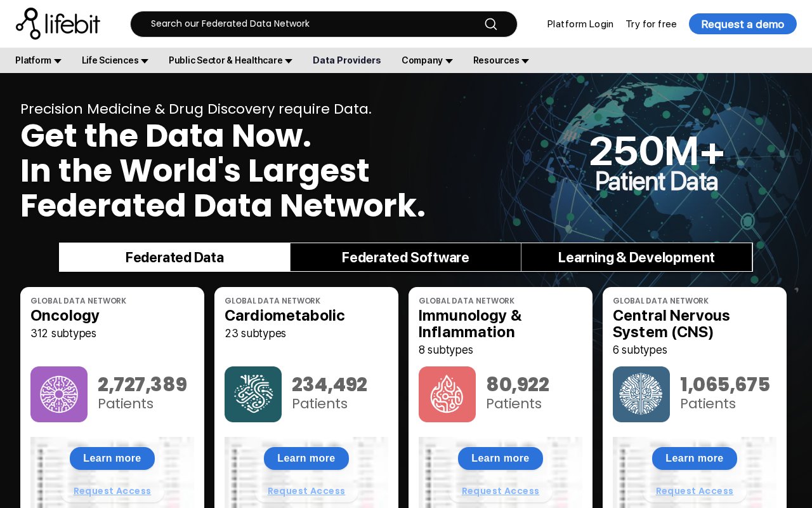Focus the Federated Data Network search field
This screenshot has width=812, height=508.
coord(324,24)
